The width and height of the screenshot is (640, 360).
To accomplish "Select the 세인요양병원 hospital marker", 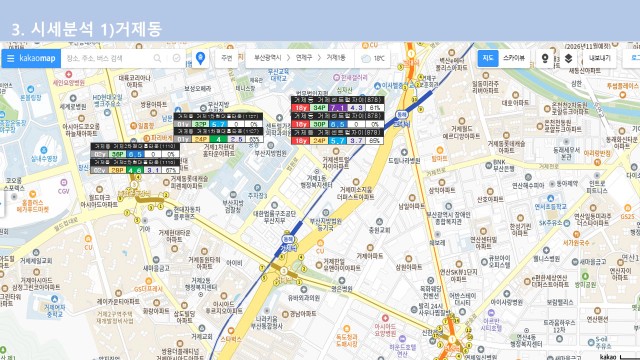I will [x=69, y=74].
